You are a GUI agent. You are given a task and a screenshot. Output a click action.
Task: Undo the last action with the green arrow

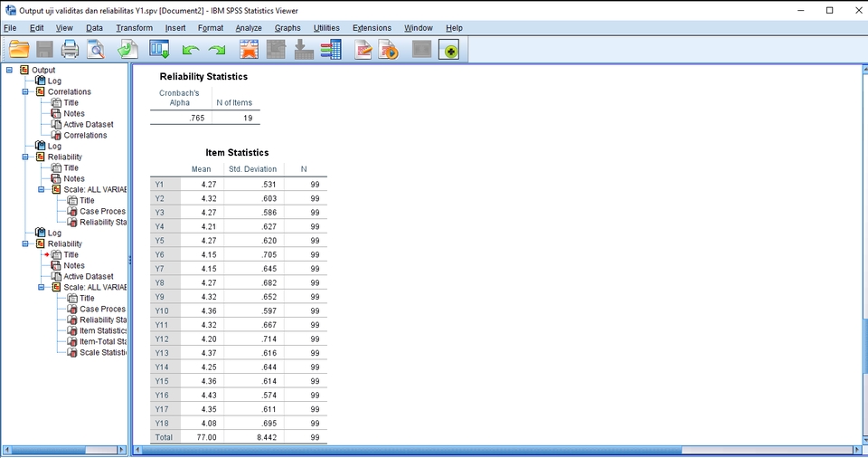191,51
